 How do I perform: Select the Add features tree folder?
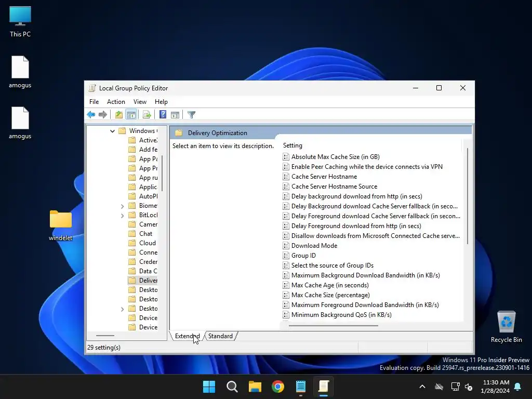[x=143, y=149]
